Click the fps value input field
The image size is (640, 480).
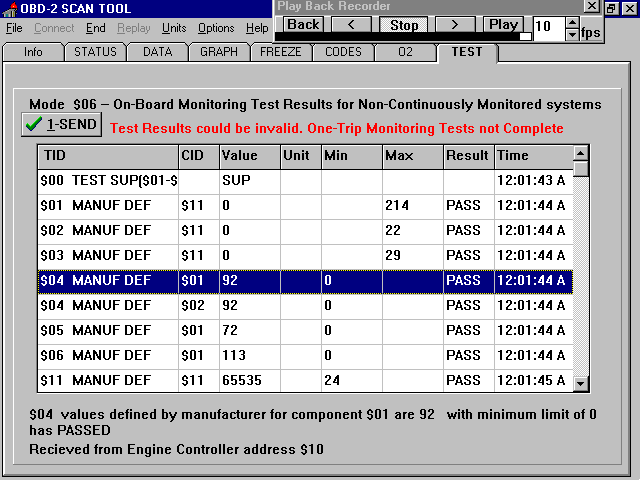(x=549, y=27)
